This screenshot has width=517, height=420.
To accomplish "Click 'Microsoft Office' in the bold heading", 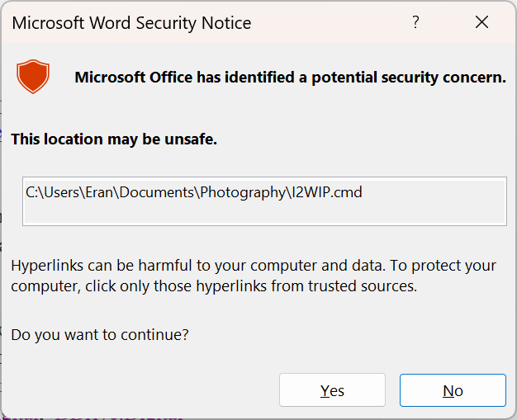I will pyautogui.click(x=133, y=78).
